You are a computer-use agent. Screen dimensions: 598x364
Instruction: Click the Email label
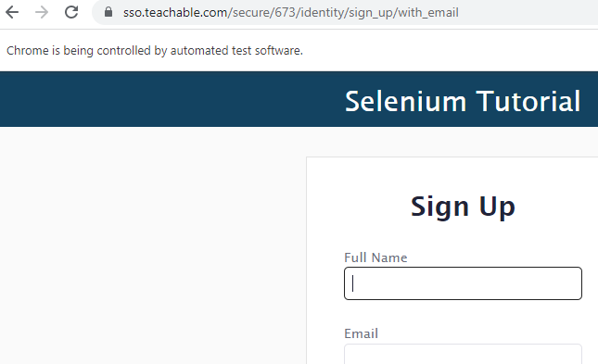361,333
